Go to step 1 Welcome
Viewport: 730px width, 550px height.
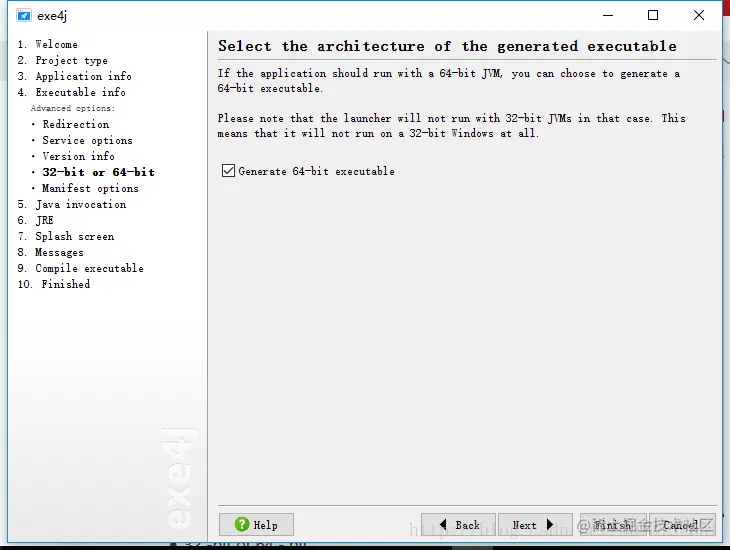pyautogui.click(x=47, y=44)
